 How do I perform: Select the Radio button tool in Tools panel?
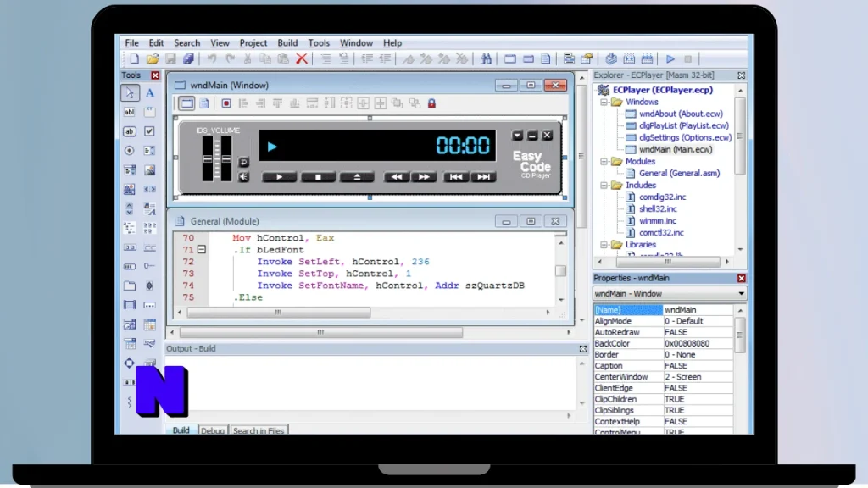point(130,151)
